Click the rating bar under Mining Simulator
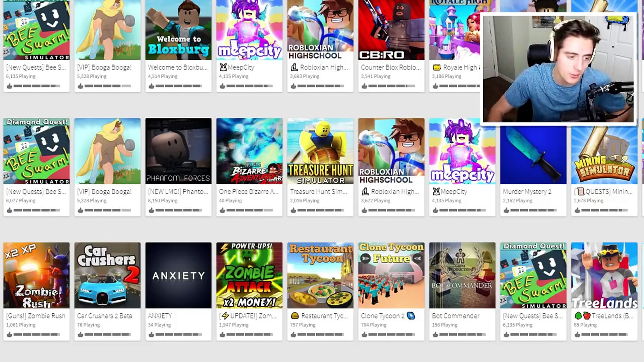Screen dimensions: 644x362 [x=604, y=210]
